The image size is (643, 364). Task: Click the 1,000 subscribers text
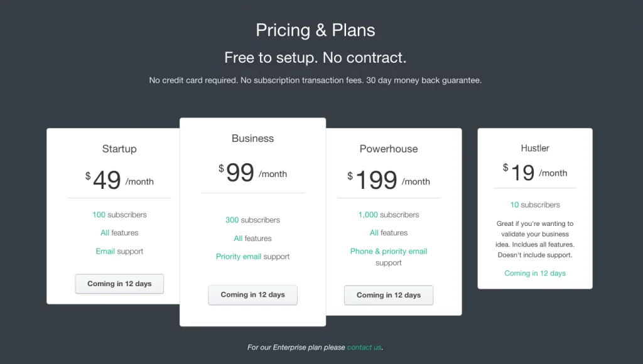[x=388, y=215]
